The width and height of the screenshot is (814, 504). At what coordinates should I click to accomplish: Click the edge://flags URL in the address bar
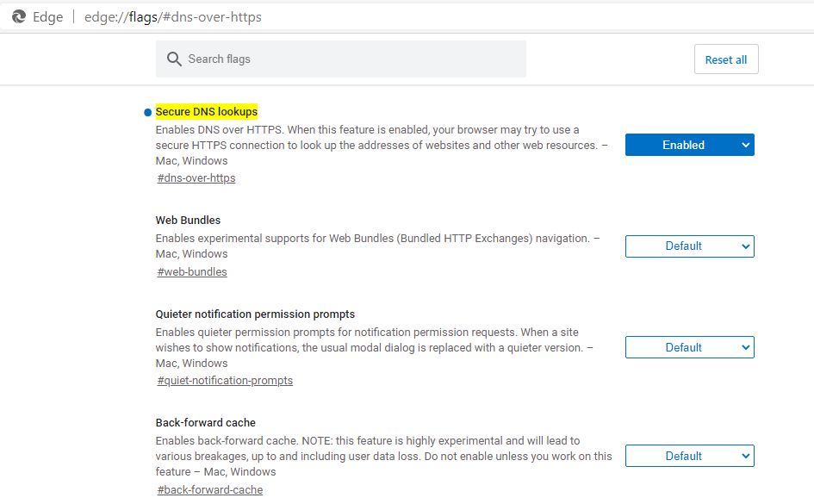(x=172, y=17)
